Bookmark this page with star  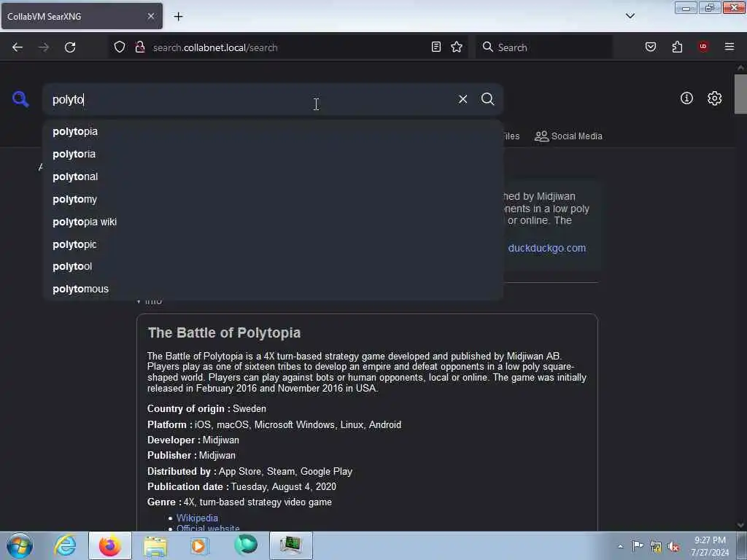[457, 47]
